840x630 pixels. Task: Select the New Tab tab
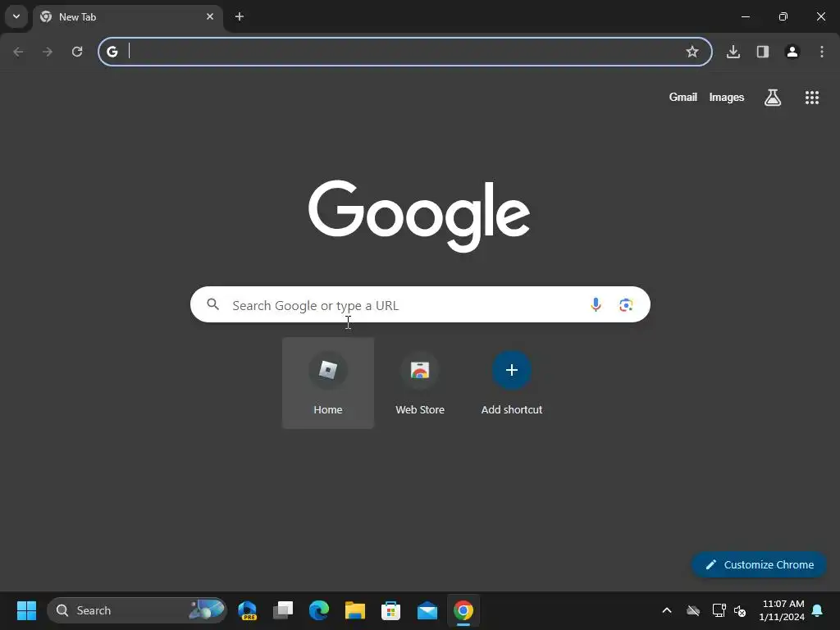pyautogui.click(x=127, y=17)
